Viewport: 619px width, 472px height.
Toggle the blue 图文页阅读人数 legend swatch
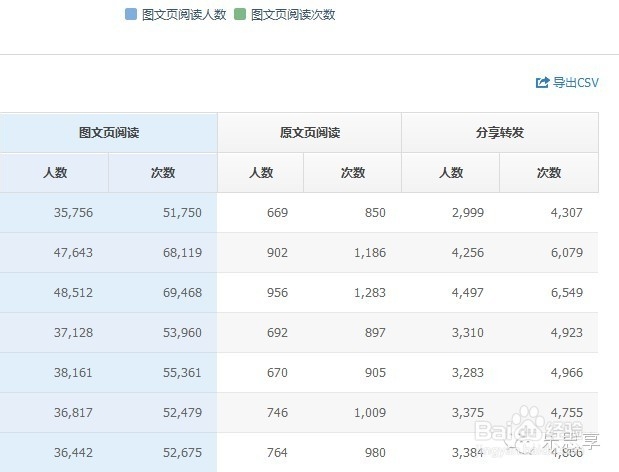(131, 14)
